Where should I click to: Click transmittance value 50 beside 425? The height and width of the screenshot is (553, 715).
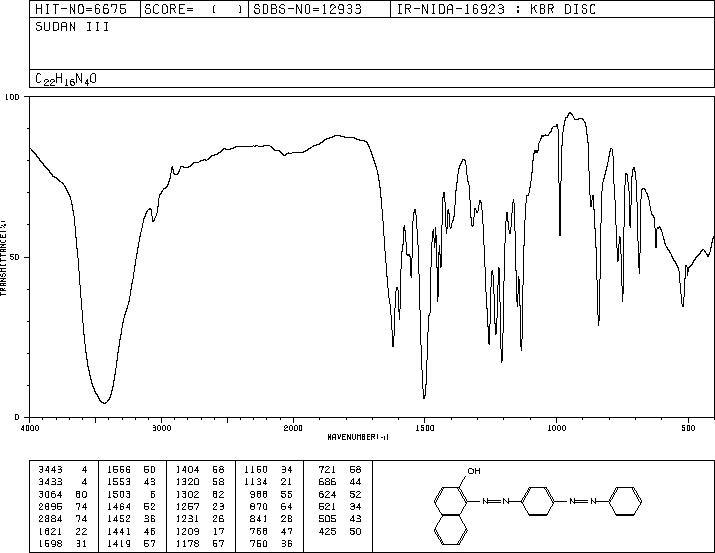[355, 532]
